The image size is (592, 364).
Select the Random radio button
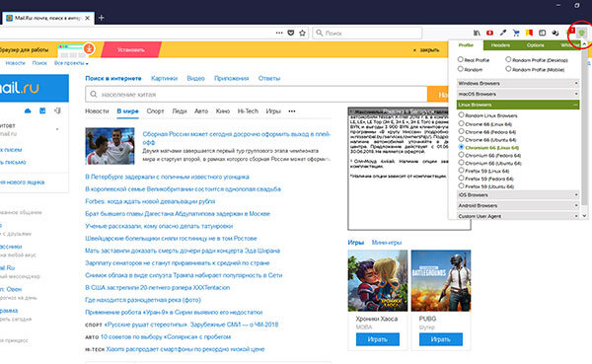pyautogui.click(x=460, y=69)
